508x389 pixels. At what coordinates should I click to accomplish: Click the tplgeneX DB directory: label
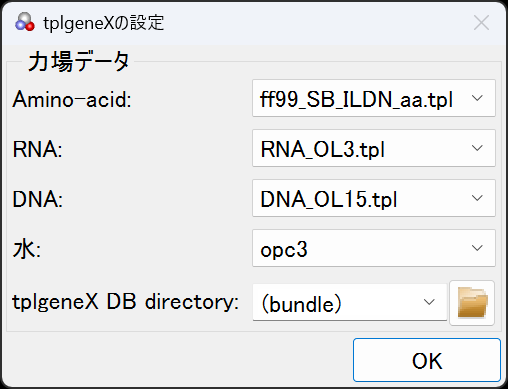(x=126, y=302)
